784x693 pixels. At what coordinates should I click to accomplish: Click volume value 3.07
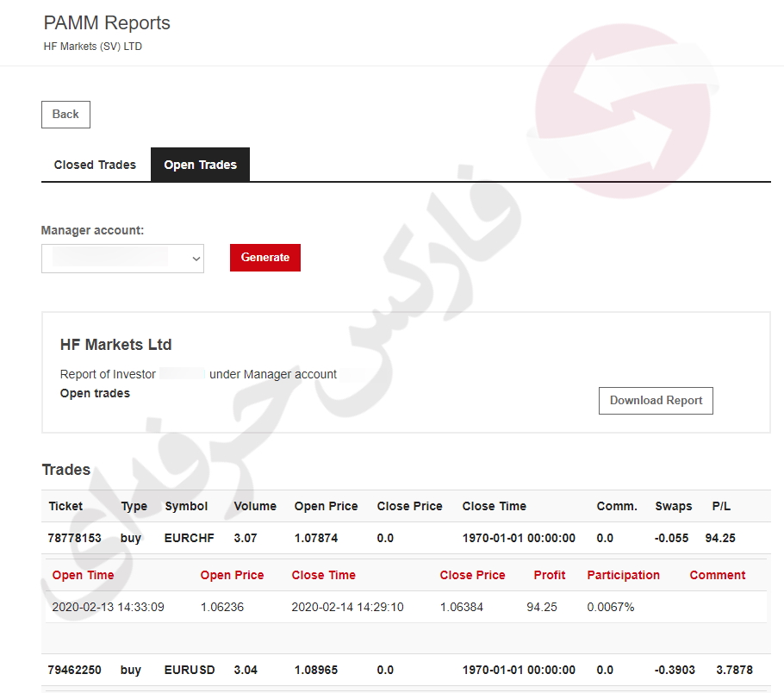tap(246, 538)
